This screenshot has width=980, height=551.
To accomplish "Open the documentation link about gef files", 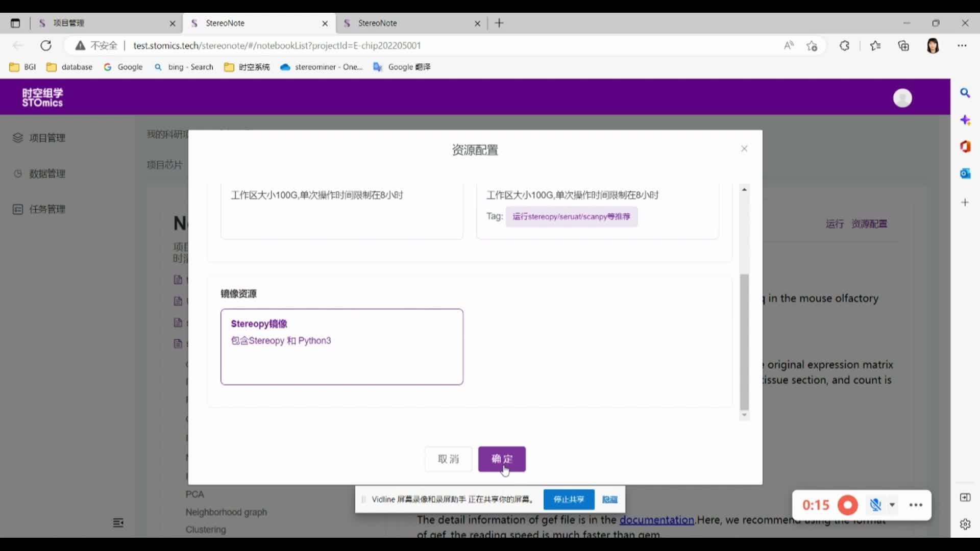I will point(656,520).
